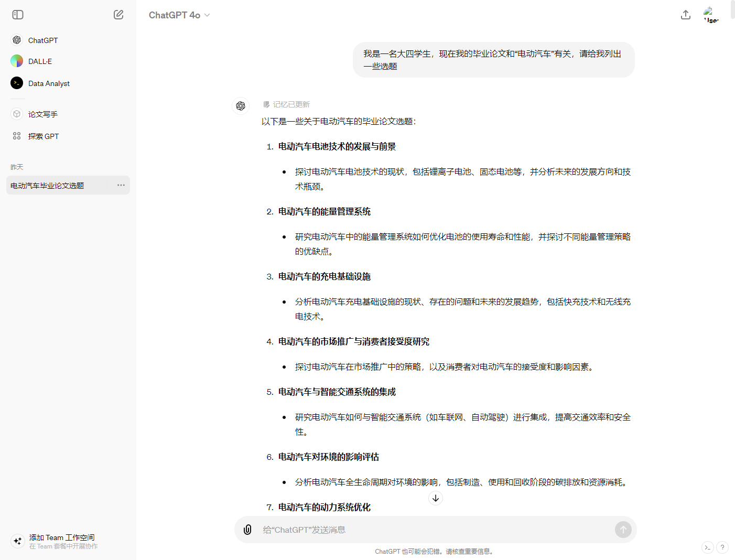
Task: Open the DALL·E GPT
Action: coord(40,61)
